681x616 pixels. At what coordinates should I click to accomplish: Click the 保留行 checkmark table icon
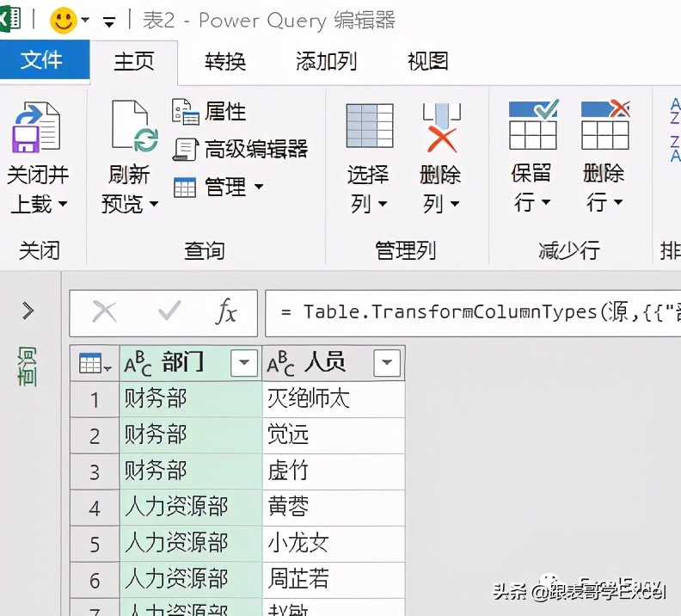[x=534, y=125]
